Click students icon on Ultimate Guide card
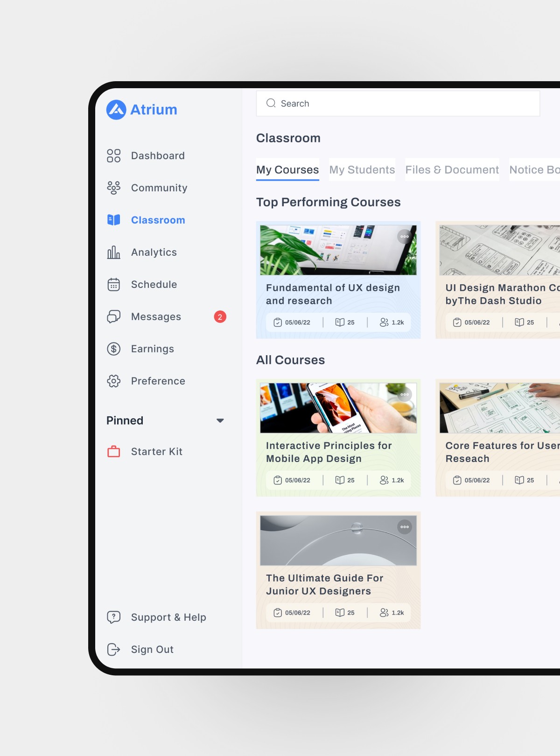Viewport: 560px width, 756px height. pos(384,613)
